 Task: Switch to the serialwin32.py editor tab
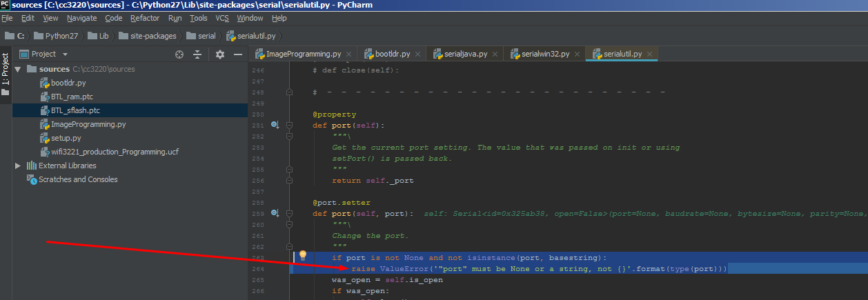(545, 54)
